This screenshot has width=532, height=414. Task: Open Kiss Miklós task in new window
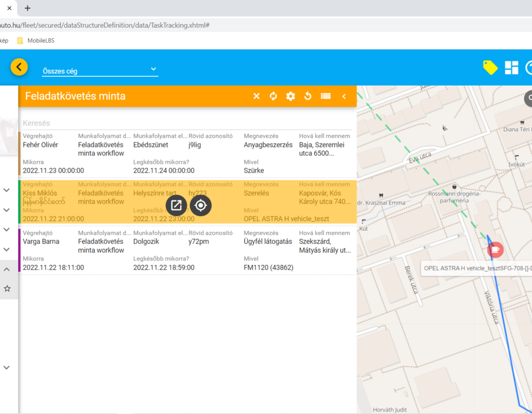point(176,205)
